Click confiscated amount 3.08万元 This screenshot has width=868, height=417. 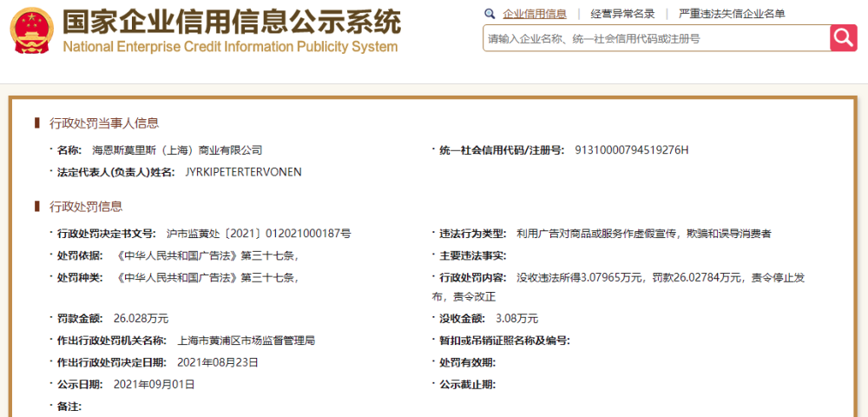[517, 319]
